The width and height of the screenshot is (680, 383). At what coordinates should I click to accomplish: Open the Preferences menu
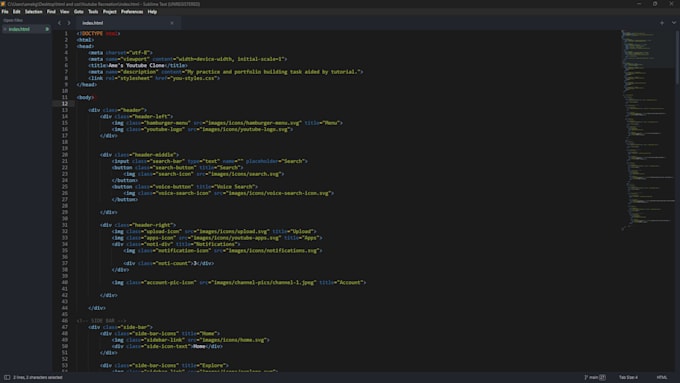point(132,12)
